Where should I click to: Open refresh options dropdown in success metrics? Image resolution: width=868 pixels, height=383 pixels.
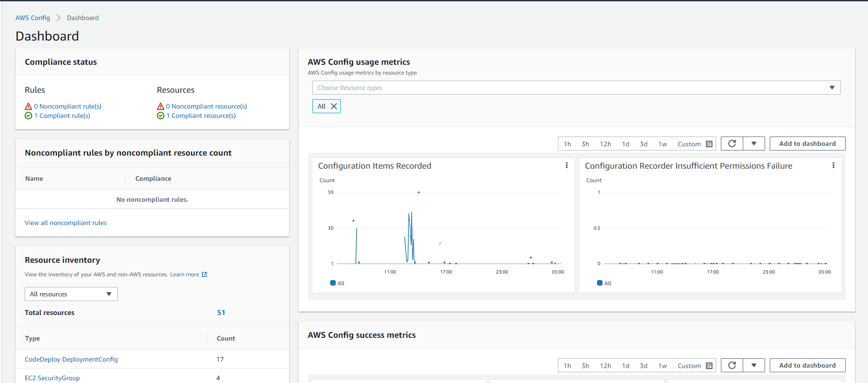754,365
